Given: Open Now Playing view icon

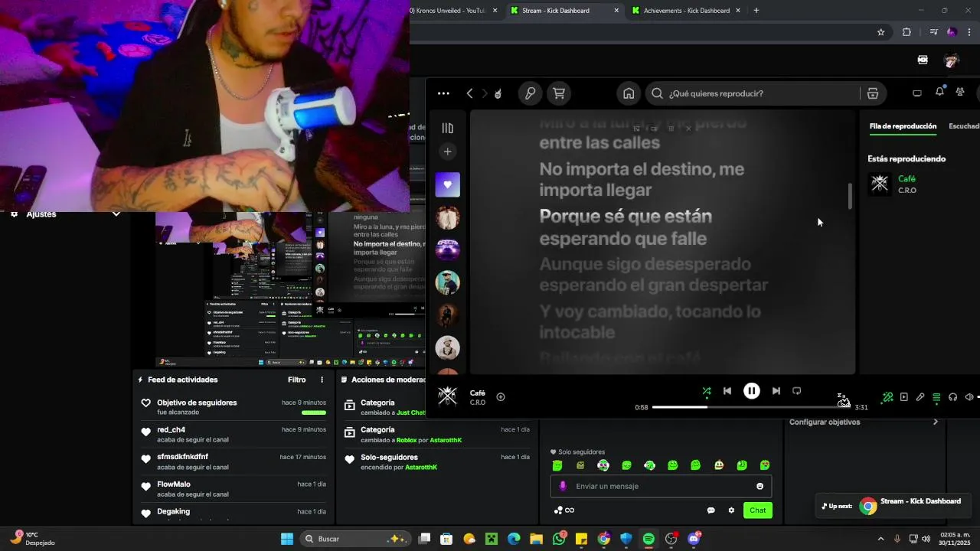Looking at the screenshot, I should pyautogui.click(x=904, y=397).
